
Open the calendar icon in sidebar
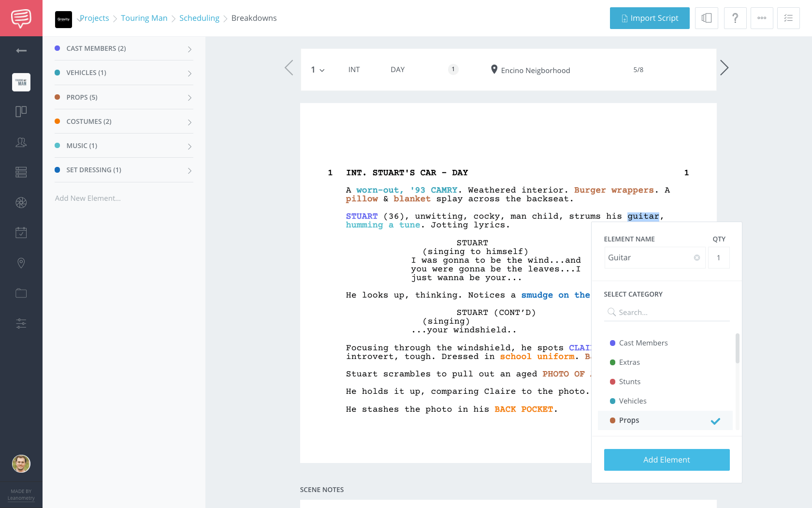(x=21, y=233)
